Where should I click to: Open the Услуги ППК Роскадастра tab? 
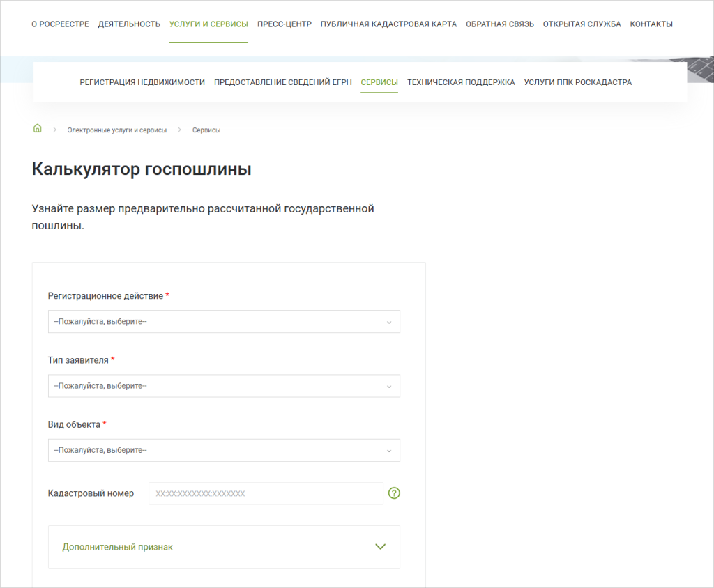click(x=578, y=82)
